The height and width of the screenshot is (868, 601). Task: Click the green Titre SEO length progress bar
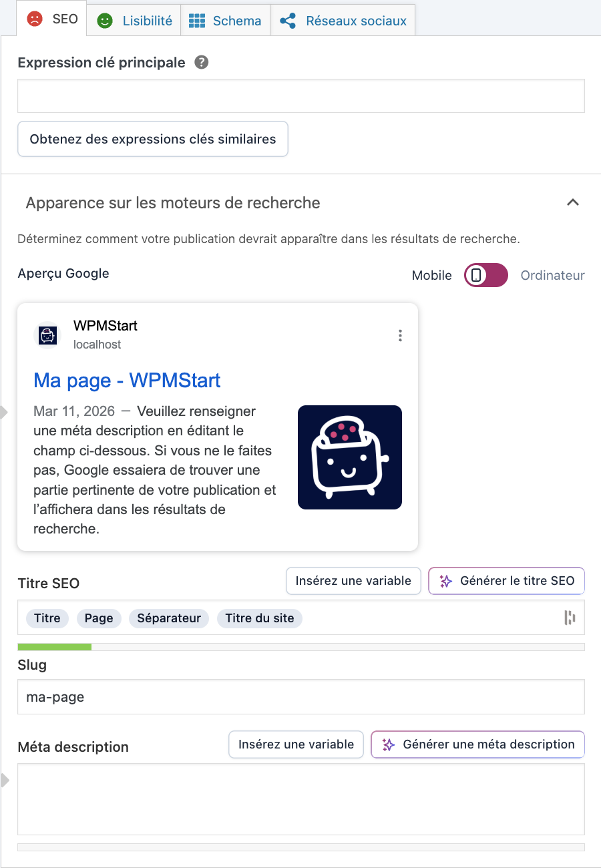[x=301, y=646]
